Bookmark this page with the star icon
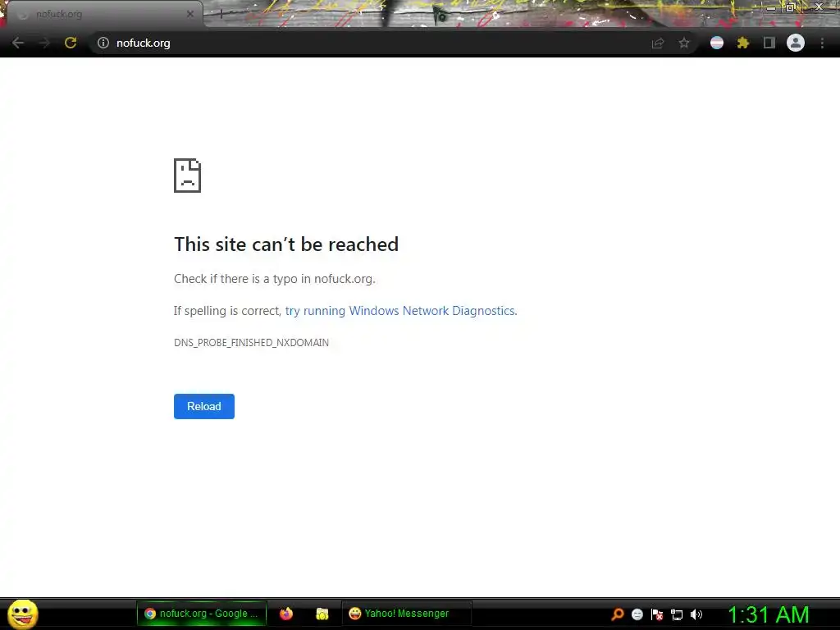Image resolution: width=840 pixels, height=630 pixels. 684,43
